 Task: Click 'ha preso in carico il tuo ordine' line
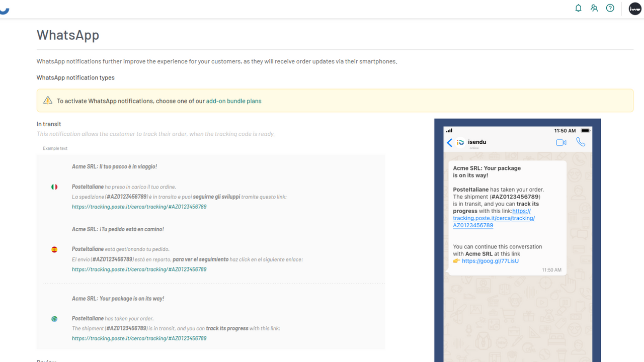[x=124, y=187]
